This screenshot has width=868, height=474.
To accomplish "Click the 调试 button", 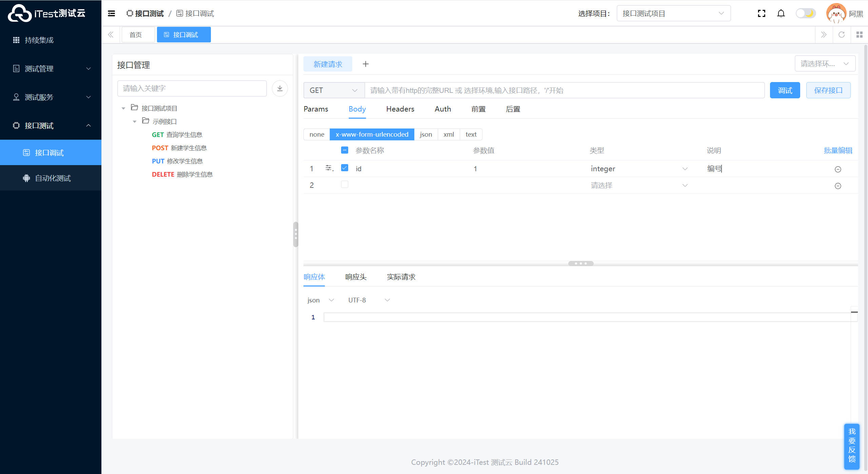I will pyautogui.click(x=785, y=91).
